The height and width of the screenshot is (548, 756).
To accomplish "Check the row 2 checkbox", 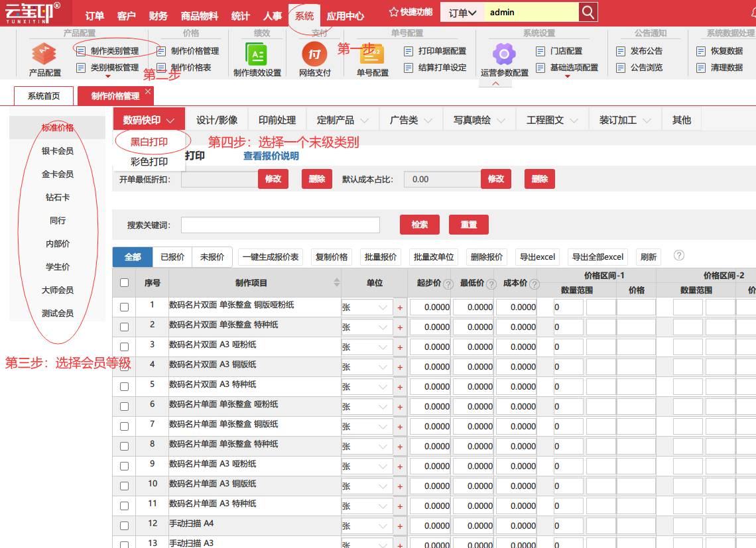I will coord(125,327).
